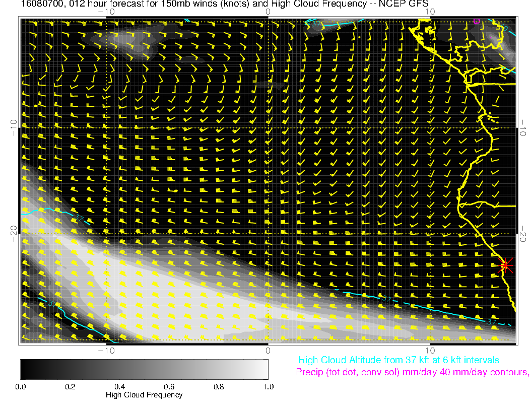Viewport: 532px width, 411px height.
Task: Click the calm-wind dot among the wind barbs
Action: (175, 191)
